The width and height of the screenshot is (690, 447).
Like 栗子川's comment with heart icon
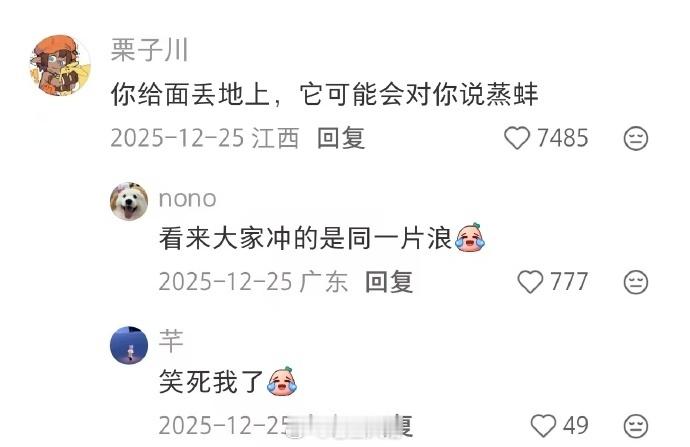(x=517, y=138)
